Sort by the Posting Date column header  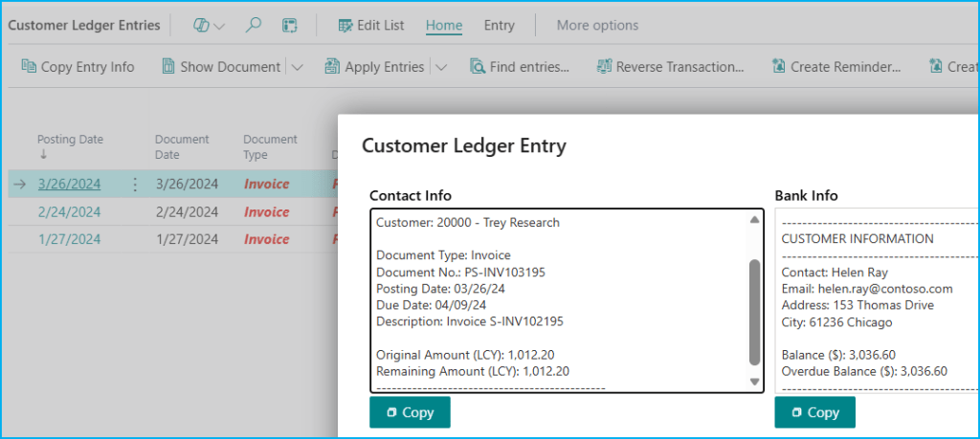click(70, 140)
